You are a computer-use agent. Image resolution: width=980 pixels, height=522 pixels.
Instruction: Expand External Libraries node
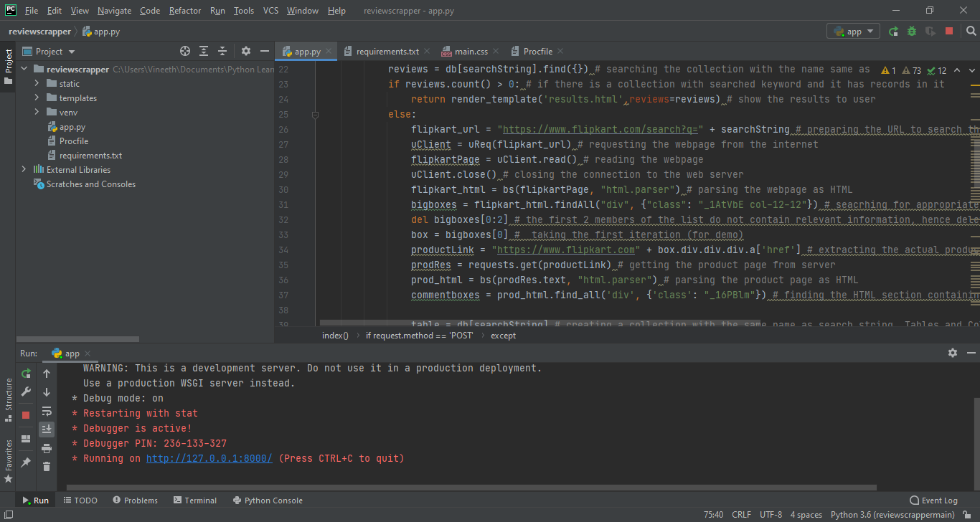tap(24, 170)
